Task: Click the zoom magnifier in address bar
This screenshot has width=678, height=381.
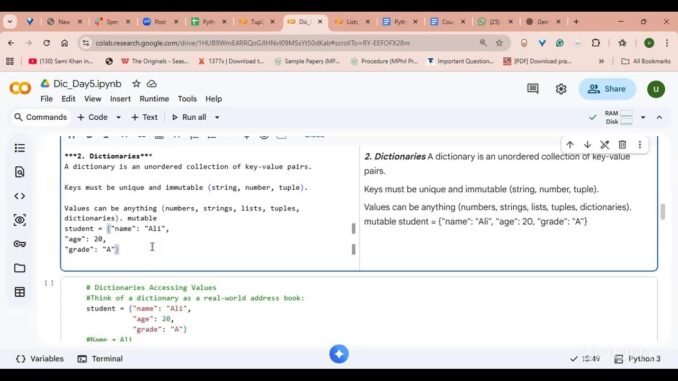Action: 483,43
